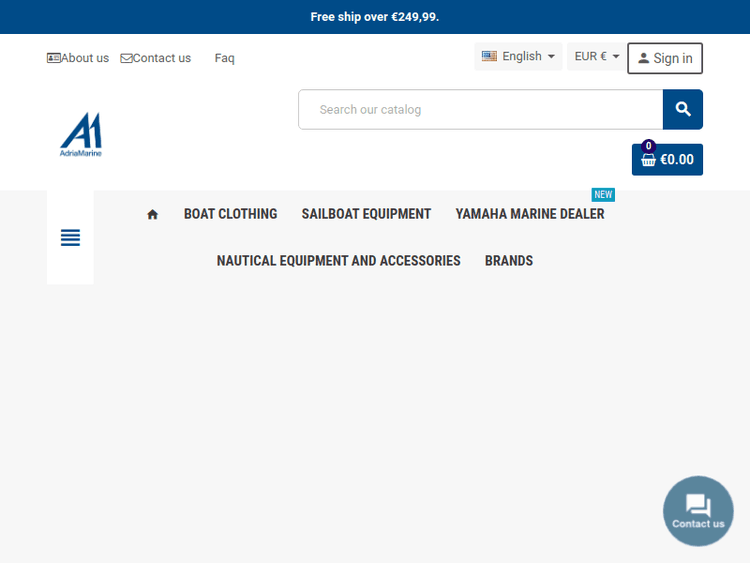
Task: Open the Boat Clothing menu
Action: pos(230,214)
